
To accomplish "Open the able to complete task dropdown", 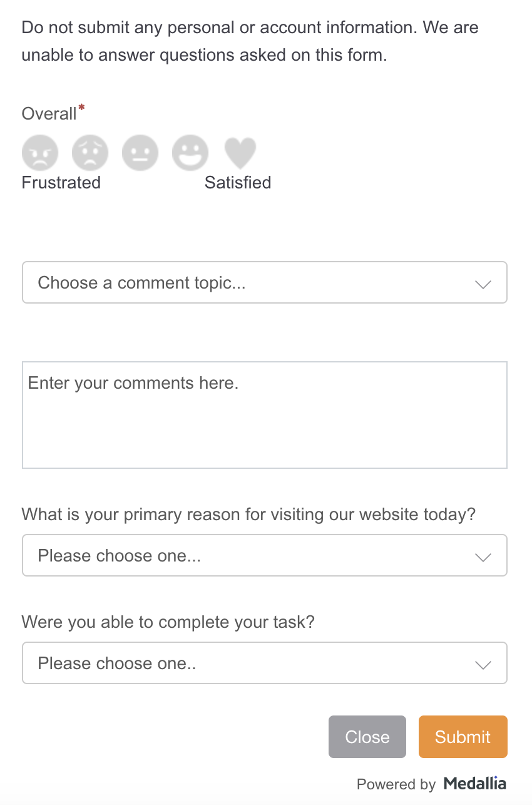I will pyautogui.click(x=265, y=663).
